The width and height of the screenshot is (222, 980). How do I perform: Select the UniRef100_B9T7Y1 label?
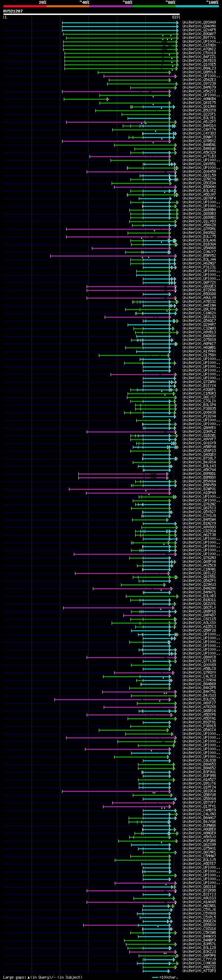(199, 38)
